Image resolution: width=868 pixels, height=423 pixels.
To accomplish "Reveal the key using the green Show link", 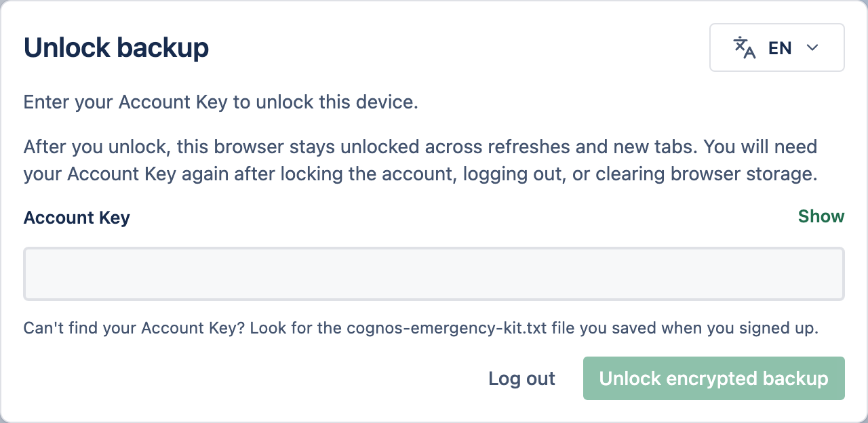I will tap(821, 216).
